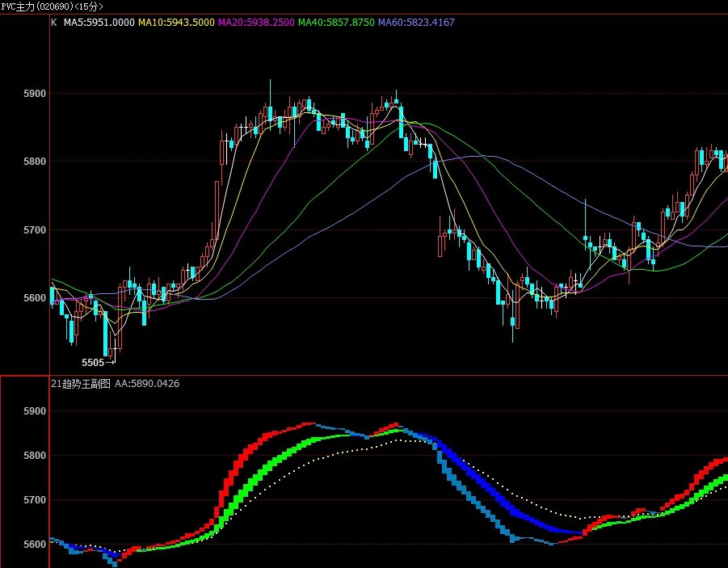Click the AA:5890.0426 indicator value
The image size is (728, 568).
pos(147,384)
